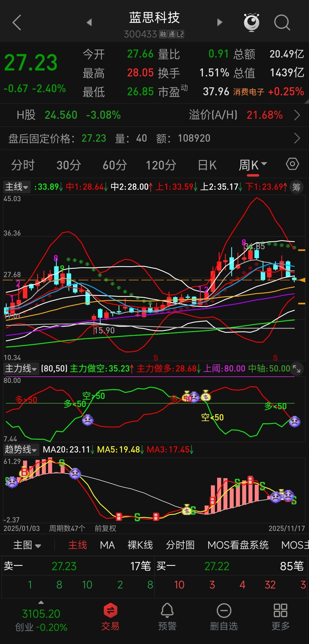
Task: Tap the 34.85 high price marker on chart
Action: click(255, 246)
